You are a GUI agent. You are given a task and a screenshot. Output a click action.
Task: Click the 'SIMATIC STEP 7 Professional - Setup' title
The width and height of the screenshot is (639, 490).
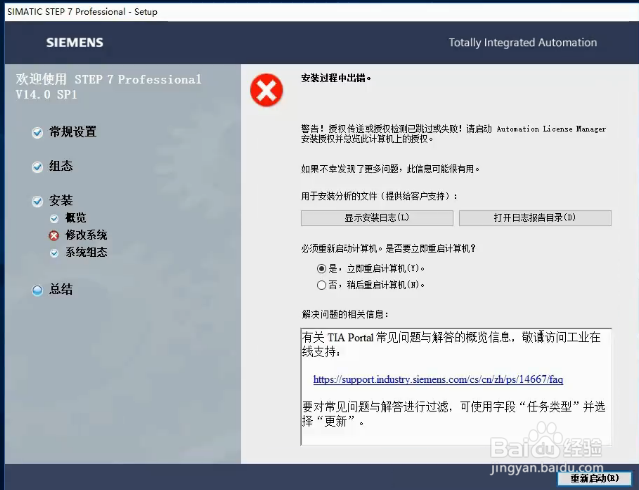tap(82, 12)
